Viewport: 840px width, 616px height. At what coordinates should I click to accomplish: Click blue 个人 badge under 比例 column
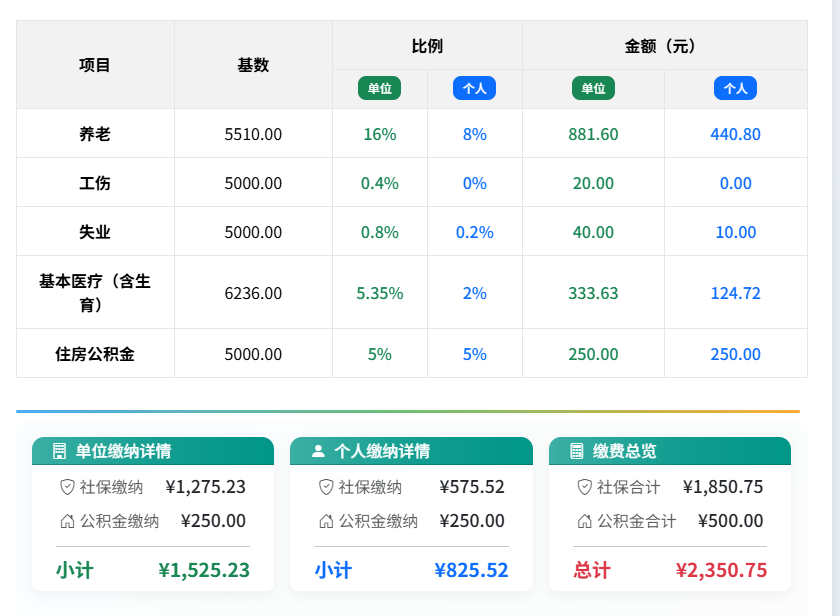click(474, 88)
